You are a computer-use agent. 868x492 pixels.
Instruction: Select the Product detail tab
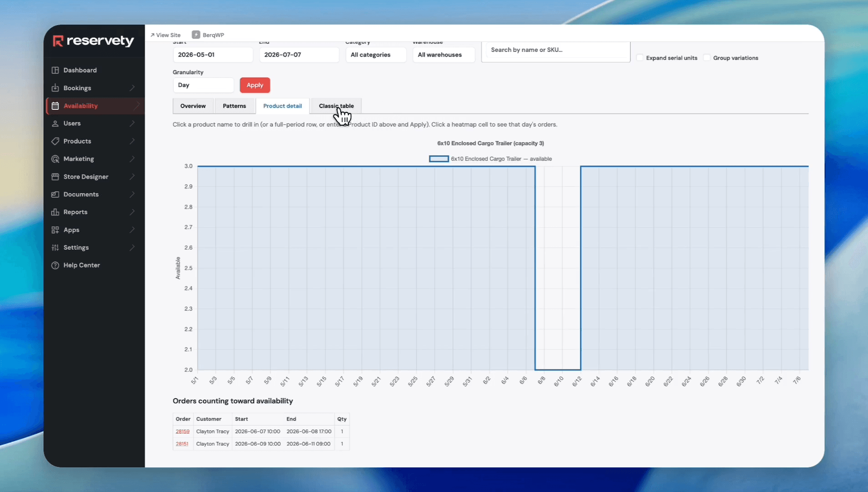click(282, 106)
